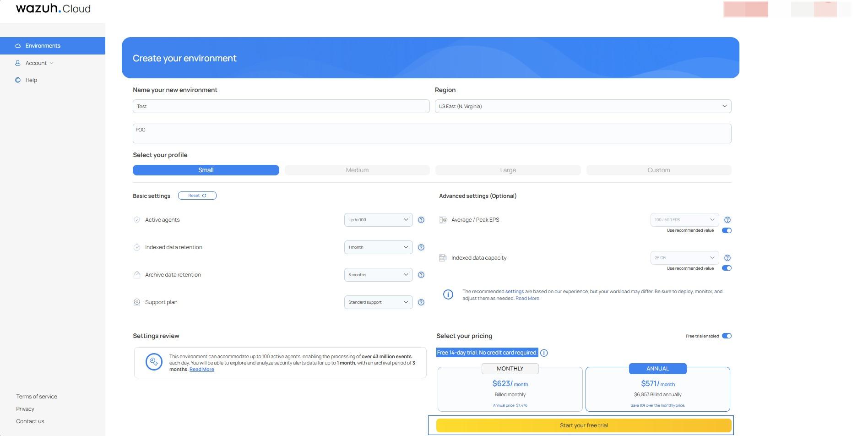868x436 pixels.
Task: Click the help icon next to Active agents
Action: click(421, 220)
